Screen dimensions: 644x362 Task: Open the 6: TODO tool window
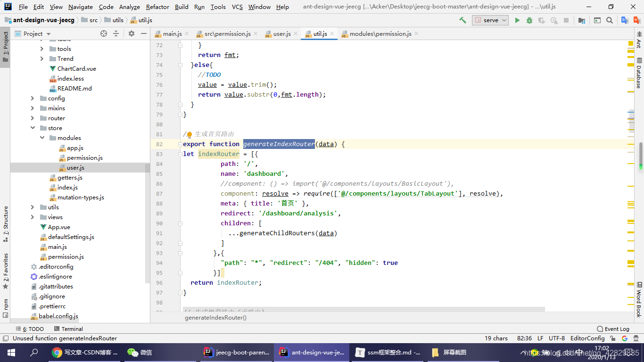click(30, 329)
